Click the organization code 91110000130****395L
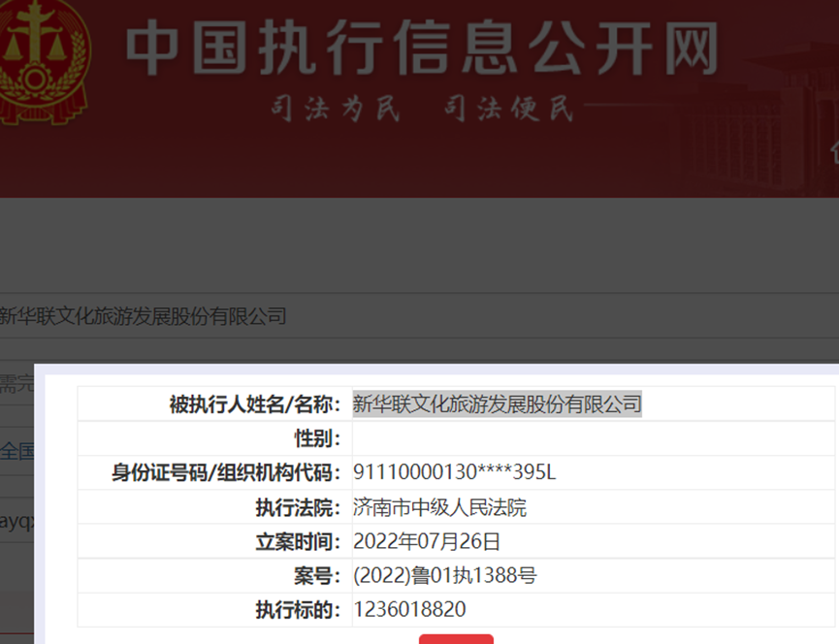 pyautogui.click(x=454, y=473)
